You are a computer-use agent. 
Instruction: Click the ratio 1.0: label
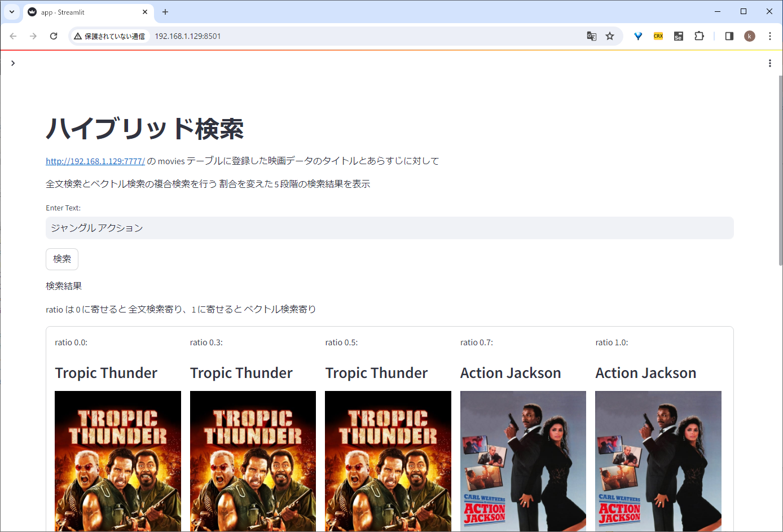pos(612,342)
